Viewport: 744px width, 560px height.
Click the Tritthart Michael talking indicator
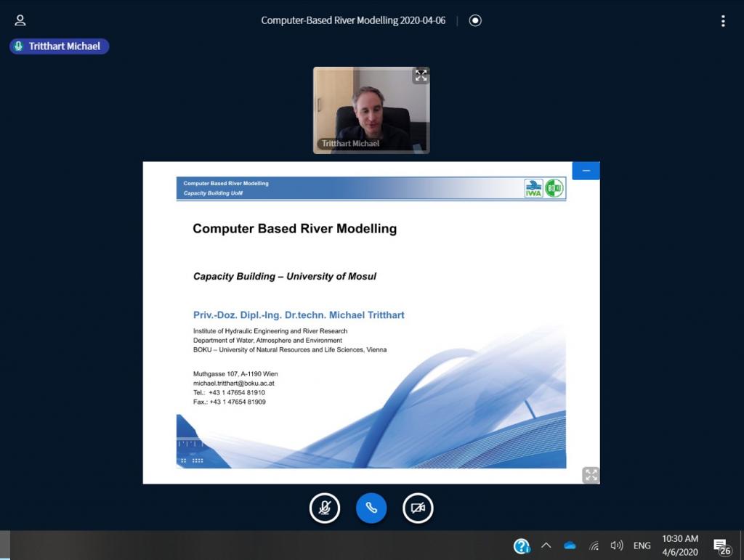[60, 46]
